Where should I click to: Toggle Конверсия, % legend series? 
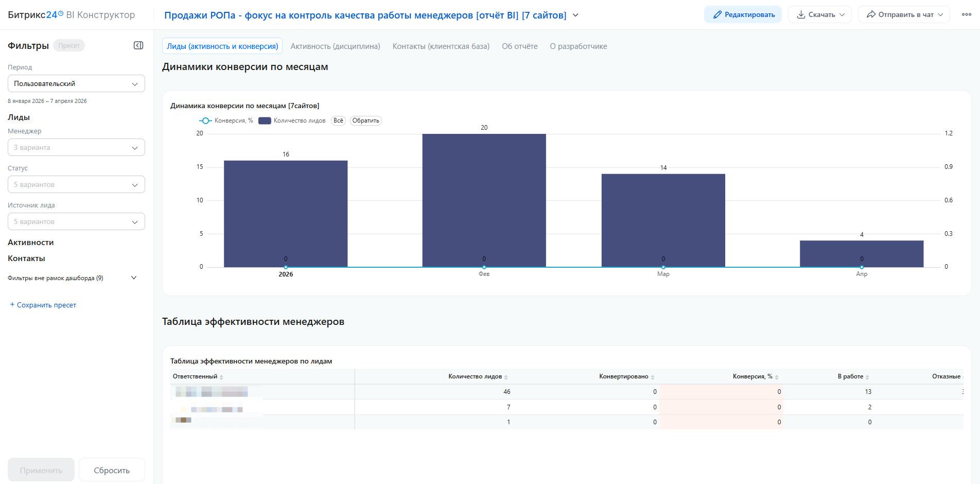coord(226,120)
